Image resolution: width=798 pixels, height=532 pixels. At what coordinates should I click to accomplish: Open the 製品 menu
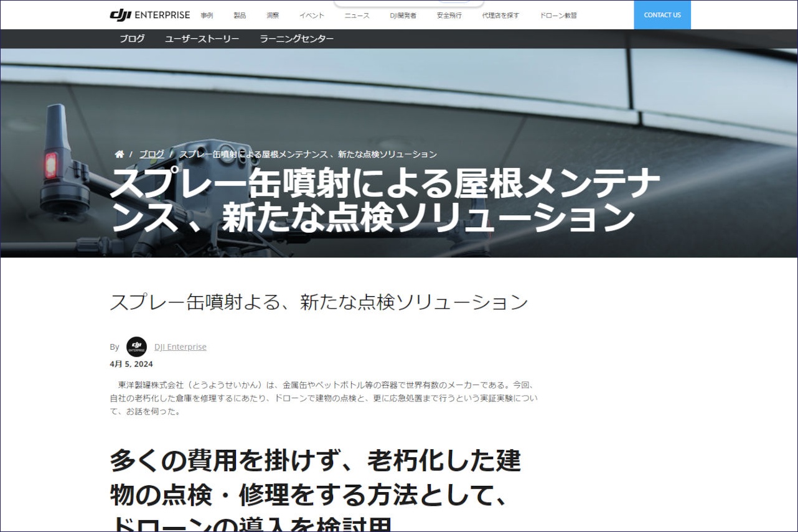click(239, 16)
